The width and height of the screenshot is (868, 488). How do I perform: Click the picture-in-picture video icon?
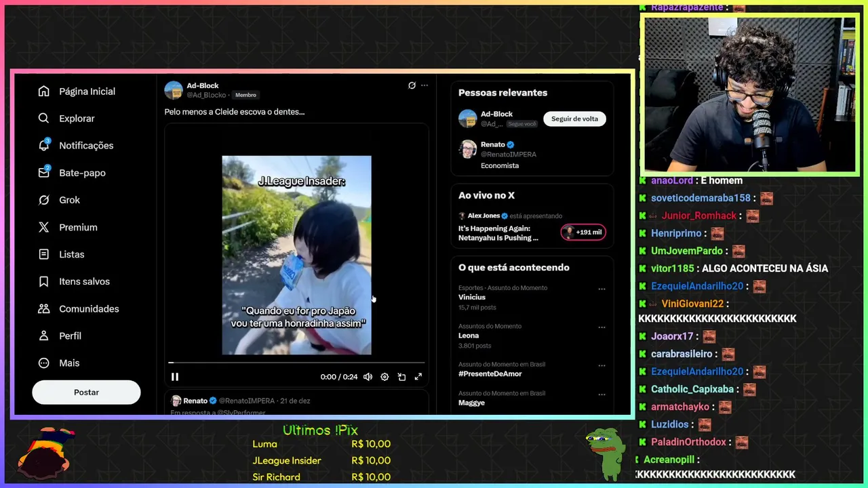pos(401,377)
